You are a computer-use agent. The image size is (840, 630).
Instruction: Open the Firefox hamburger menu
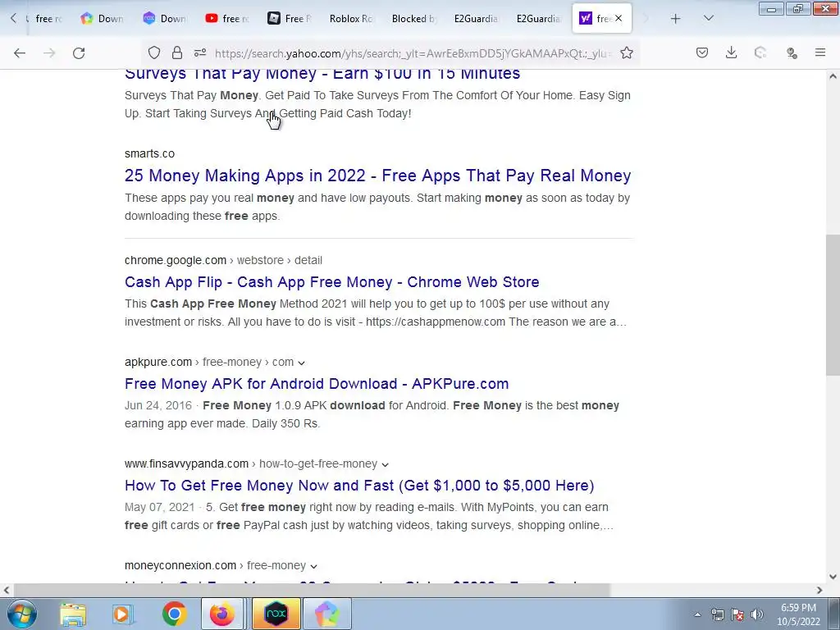pyautogui.click(x=820, y=52)
